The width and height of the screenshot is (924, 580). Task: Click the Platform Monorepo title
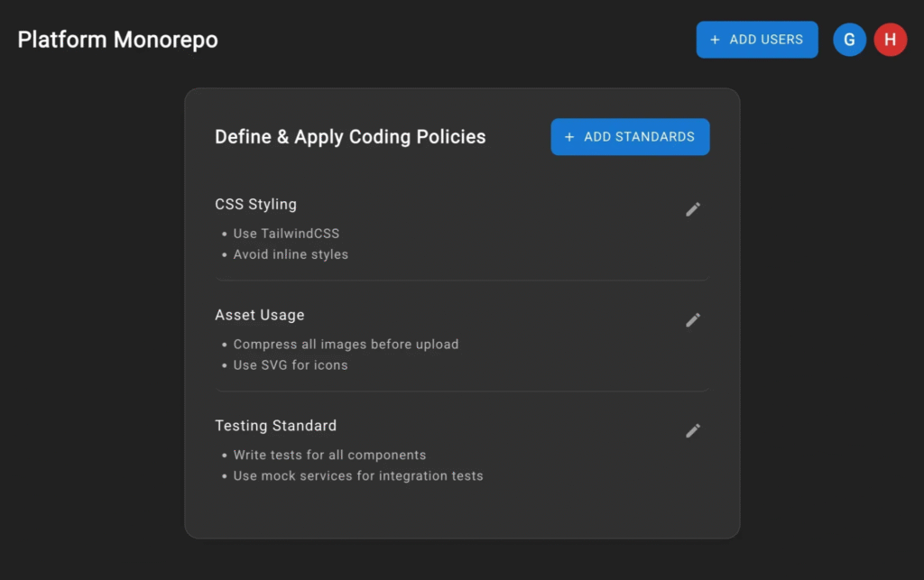(x=117, y=40)
